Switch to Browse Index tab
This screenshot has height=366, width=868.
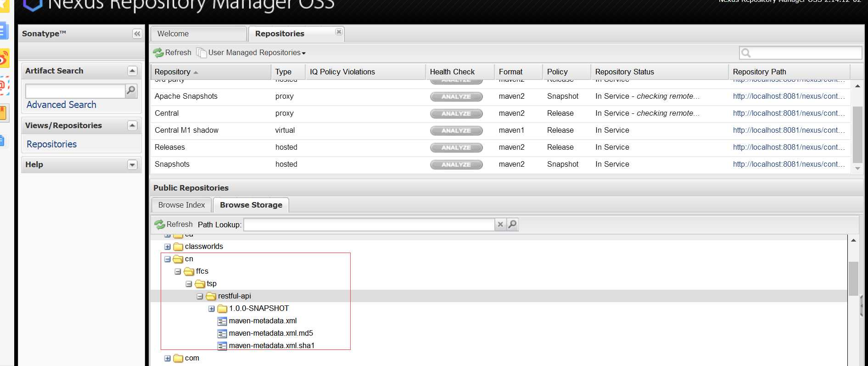(x=181, y=205)
